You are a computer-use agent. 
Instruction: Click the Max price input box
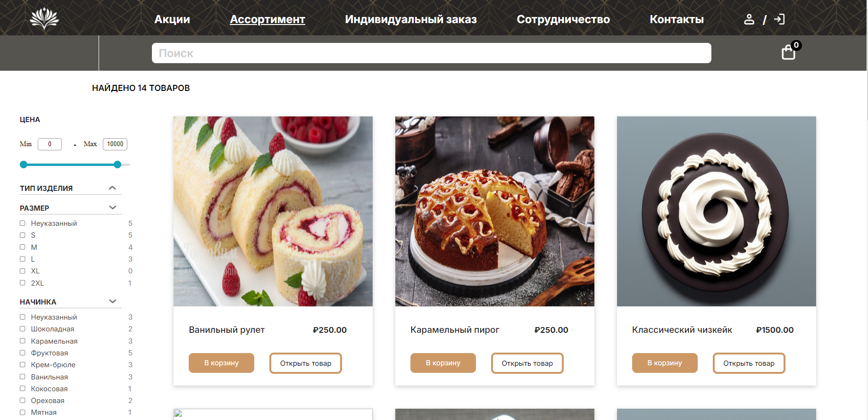click(x=115, y=144)
